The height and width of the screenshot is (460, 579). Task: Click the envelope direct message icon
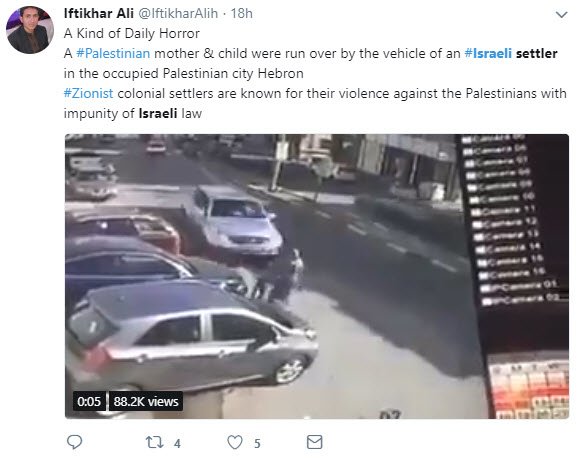(315, 442)
